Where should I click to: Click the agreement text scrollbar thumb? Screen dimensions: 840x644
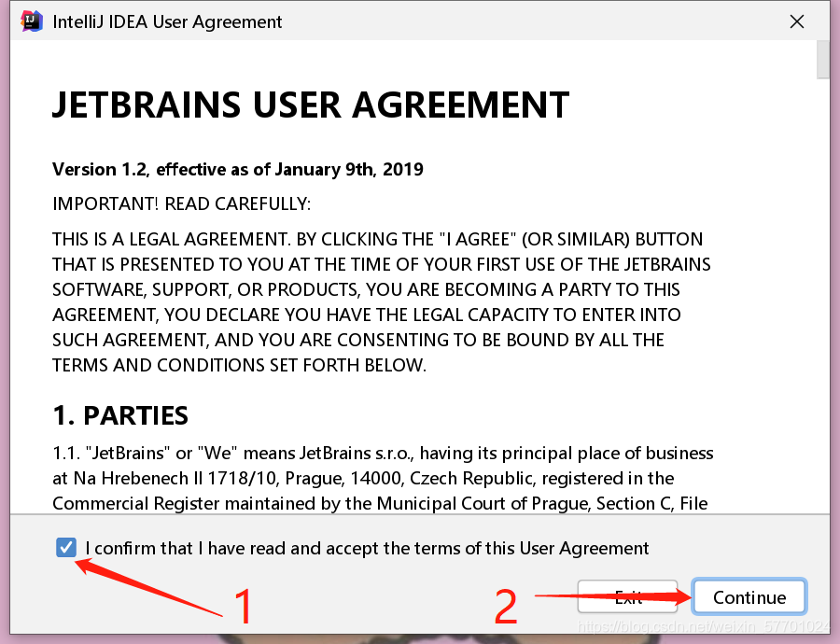tap(823, 59)
